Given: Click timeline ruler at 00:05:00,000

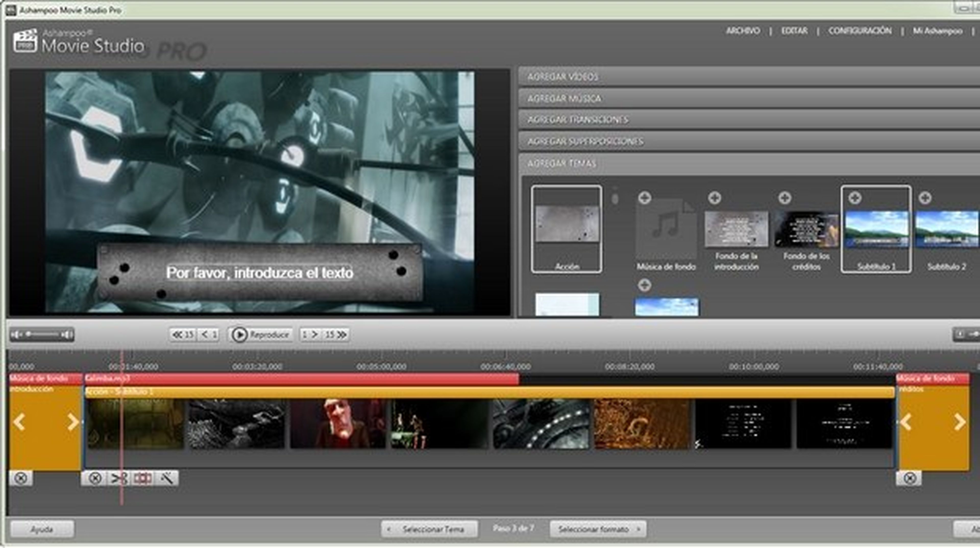Looking at the screenshot, I should (x=382, y=367).
